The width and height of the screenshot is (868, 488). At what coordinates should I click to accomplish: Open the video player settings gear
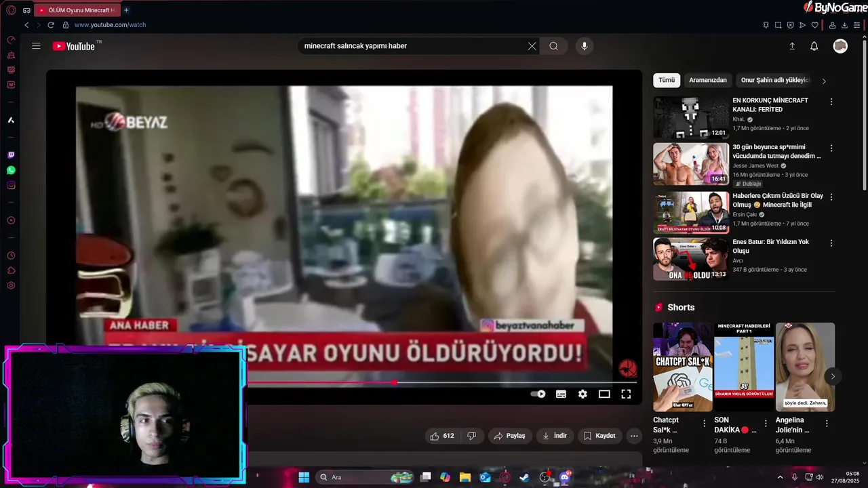pyautogui.click(x=583, y=394)
